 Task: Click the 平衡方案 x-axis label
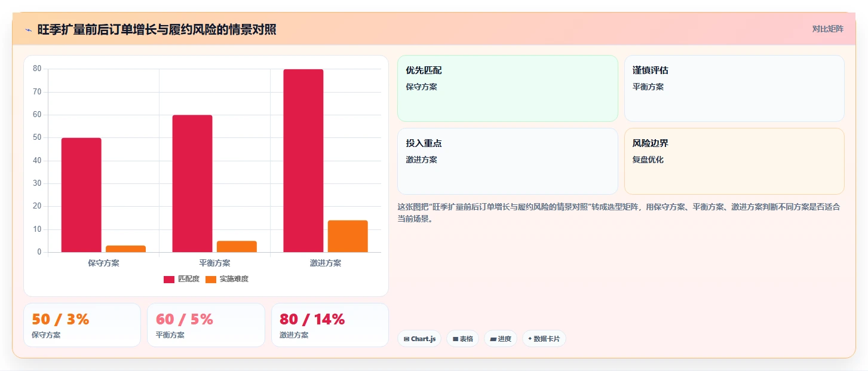(214, 263)
